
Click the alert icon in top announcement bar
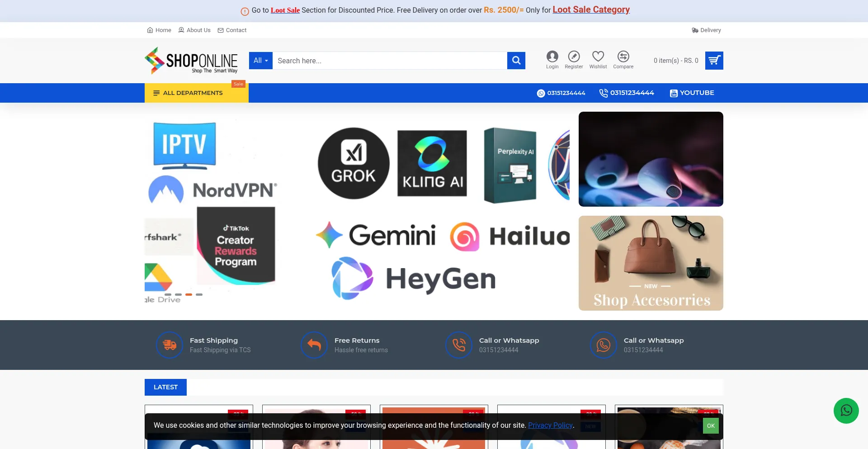(x=245, y=12)
